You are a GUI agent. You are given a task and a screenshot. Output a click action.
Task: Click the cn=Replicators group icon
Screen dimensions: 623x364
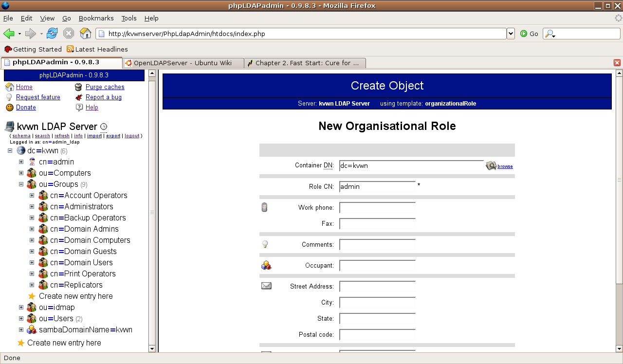click(x=43, y=285)
